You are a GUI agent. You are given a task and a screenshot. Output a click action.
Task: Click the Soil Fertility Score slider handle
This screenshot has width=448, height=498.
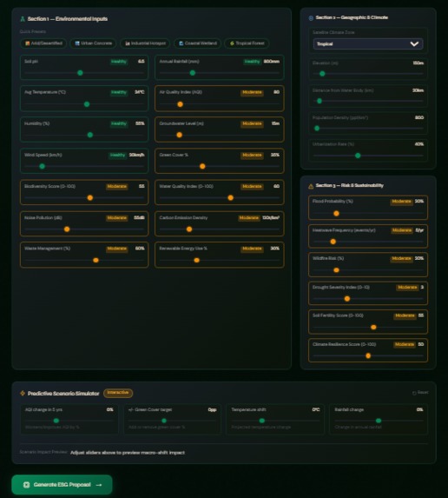(373, 327)
